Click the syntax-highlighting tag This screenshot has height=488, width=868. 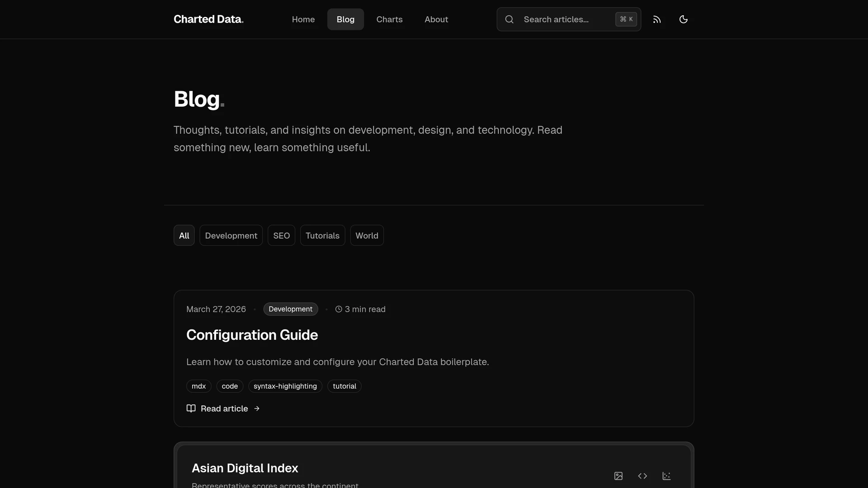point(285,386)
